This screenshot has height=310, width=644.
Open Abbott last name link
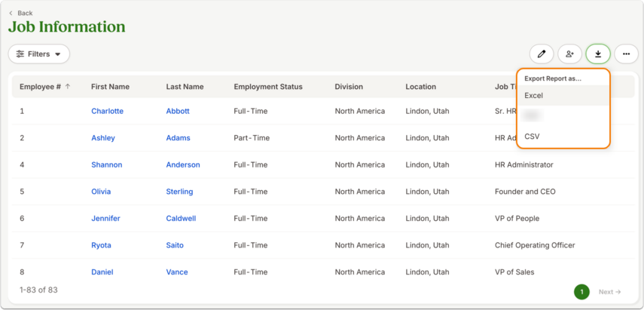coord(178,111)
